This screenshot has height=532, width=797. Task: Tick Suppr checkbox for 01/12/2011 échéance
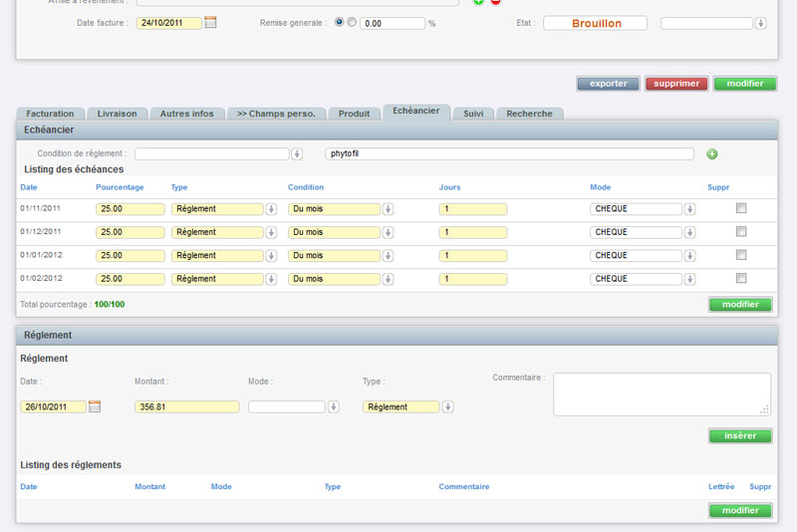741,232
